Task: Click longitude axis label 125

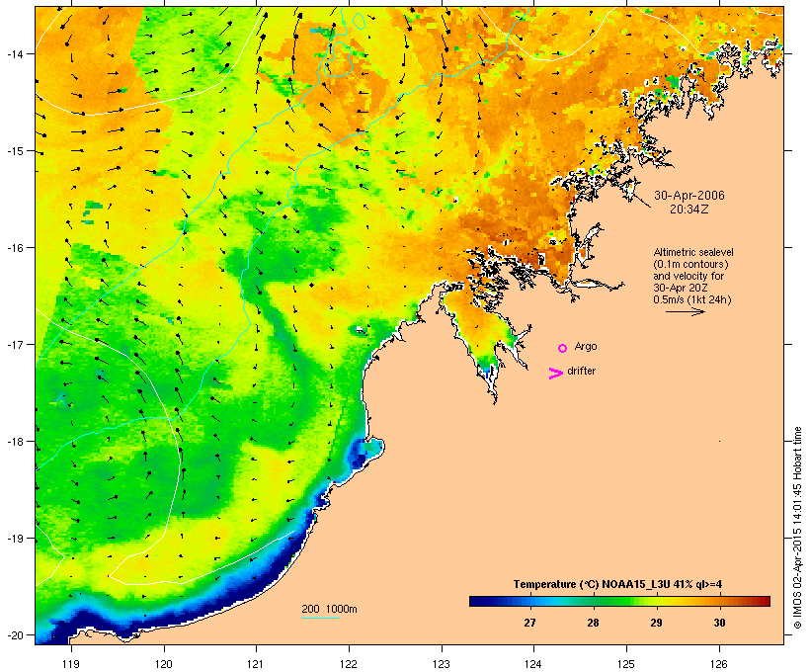Action: [626, 664]
